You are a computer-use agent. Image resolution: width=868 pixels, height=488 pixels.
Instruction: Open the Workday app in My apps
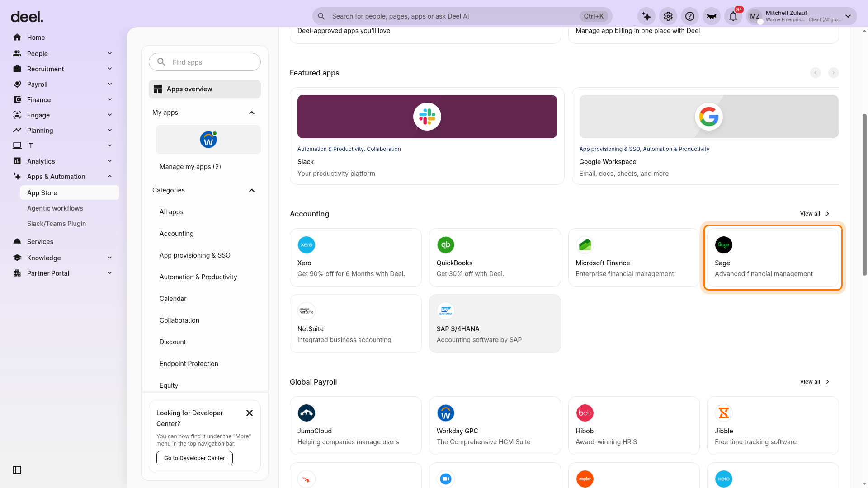tap(208, 140)
